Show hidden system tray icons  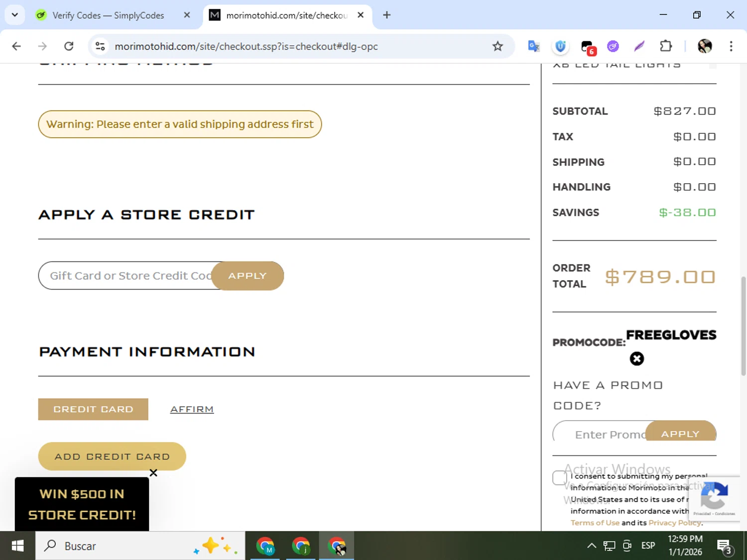click(x=592, y=546)
